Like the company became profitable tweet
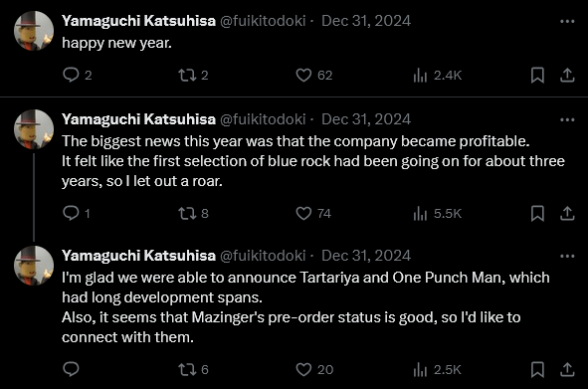 tap(313, 213)
